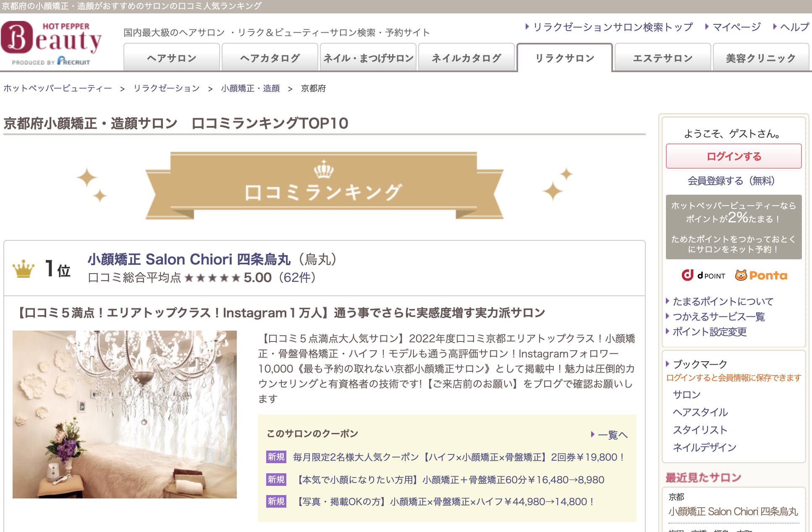Open the coupon 一覧へ link

(612, 435)
